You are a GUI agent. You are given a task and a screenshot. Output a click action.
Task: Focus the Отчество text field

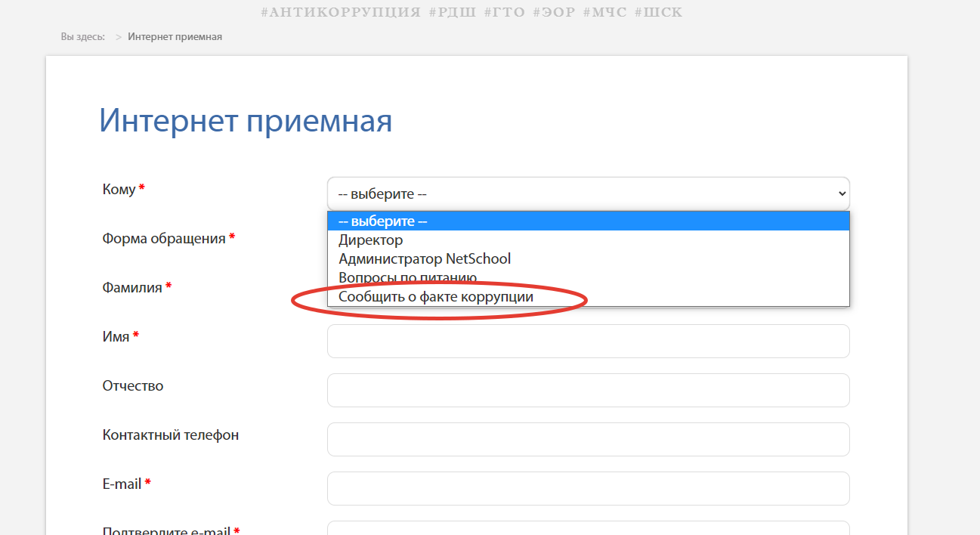point(588,390)
